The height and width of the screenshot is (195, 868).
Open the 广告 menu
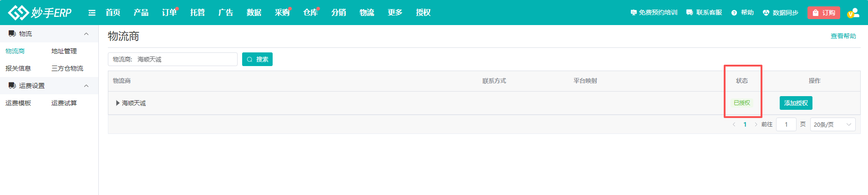pos(226,12)
